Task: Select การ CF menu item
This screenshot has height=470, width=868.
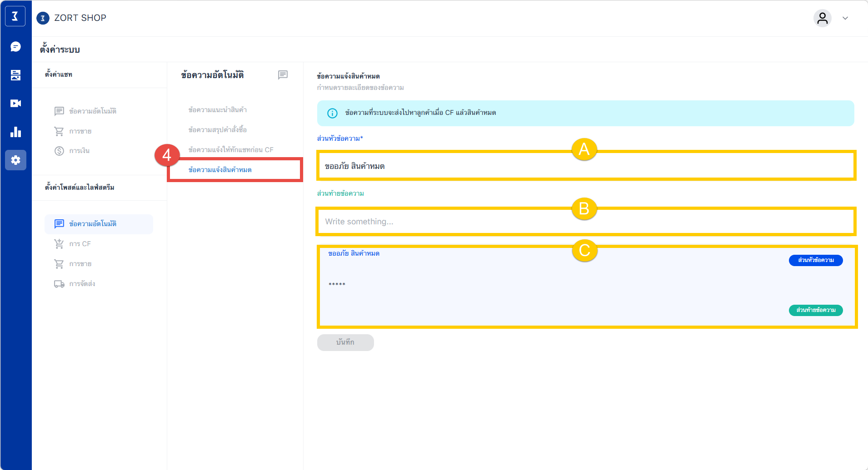Action: [80, 244]
